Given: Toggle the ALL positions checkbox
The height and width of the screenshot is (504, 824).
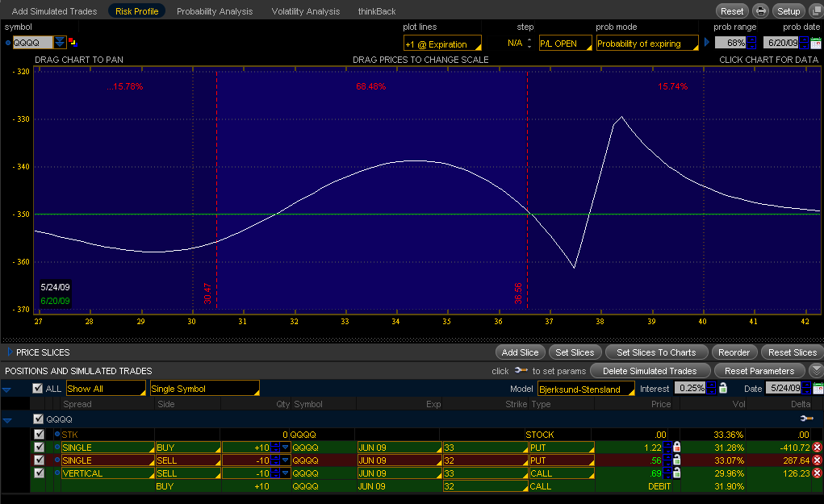Looking at the screenshot, I should click(x=37, y=389).
